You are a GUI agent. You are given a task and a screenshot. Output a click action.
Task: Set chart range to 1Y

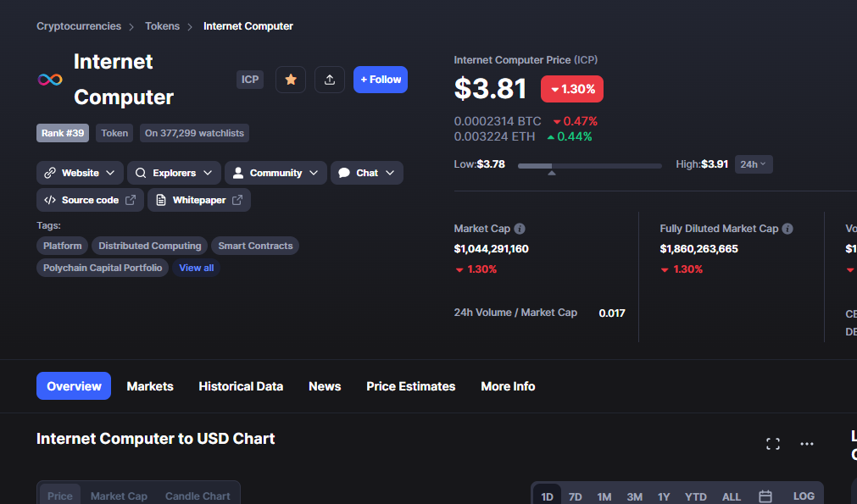click(664, 496)
